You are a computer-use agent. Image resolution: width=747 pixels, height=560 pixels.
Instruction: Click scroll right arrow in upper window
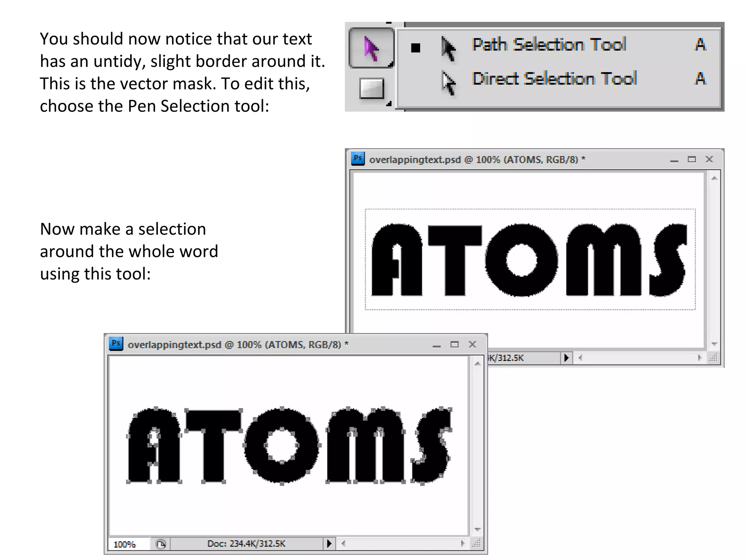click(x=699, y=358)
